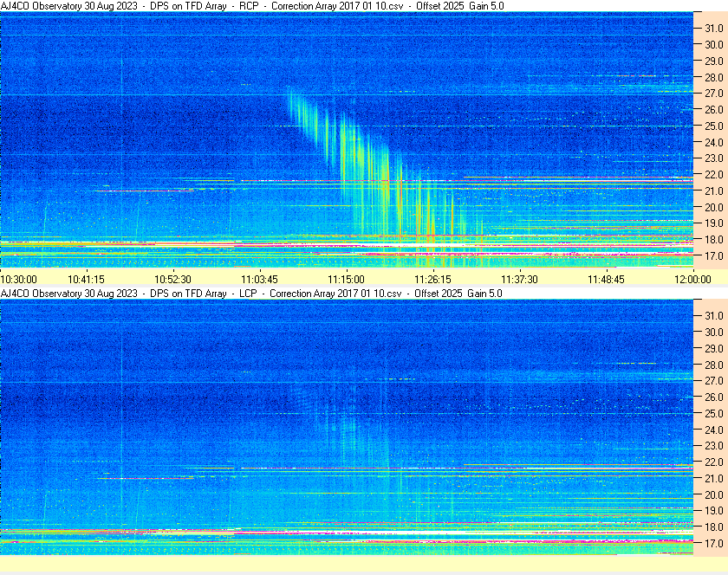Screen dimensions: 728x575
Task: Click the 11:26:15 time axis label
Action: pyautogui.click(x=432, y=279)
